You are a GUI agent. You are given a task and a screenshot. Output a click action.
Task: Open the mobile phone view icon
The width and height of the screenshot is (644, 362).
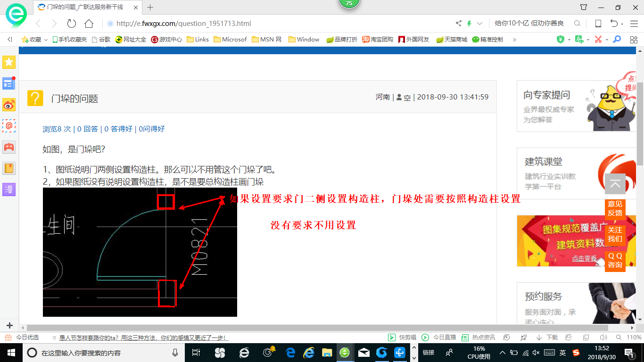tap(598, 24)
